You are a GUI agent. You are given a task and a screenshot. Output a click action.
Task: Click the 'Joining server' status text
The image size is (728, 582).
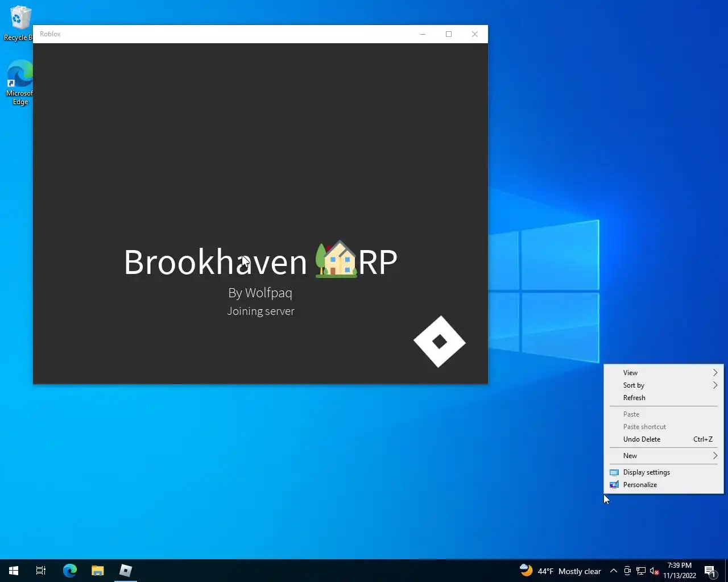(x=260, y=311)
